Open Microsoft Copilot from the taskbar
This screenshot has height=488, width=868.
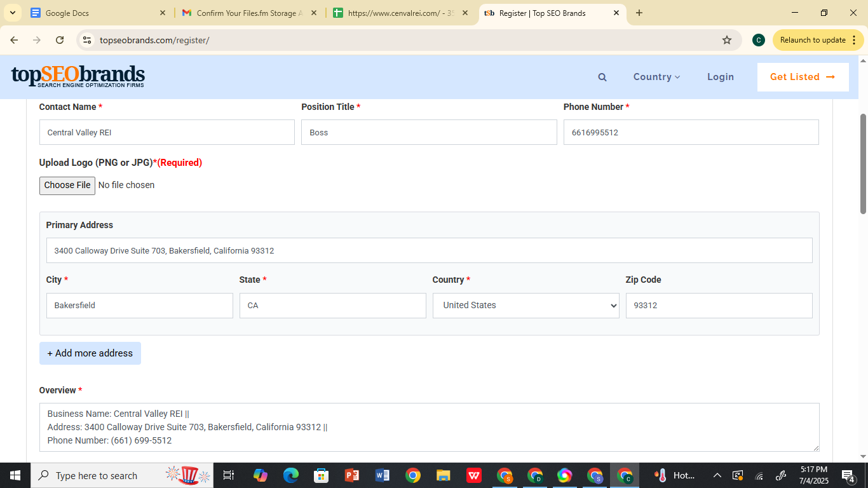pos(260,475)
